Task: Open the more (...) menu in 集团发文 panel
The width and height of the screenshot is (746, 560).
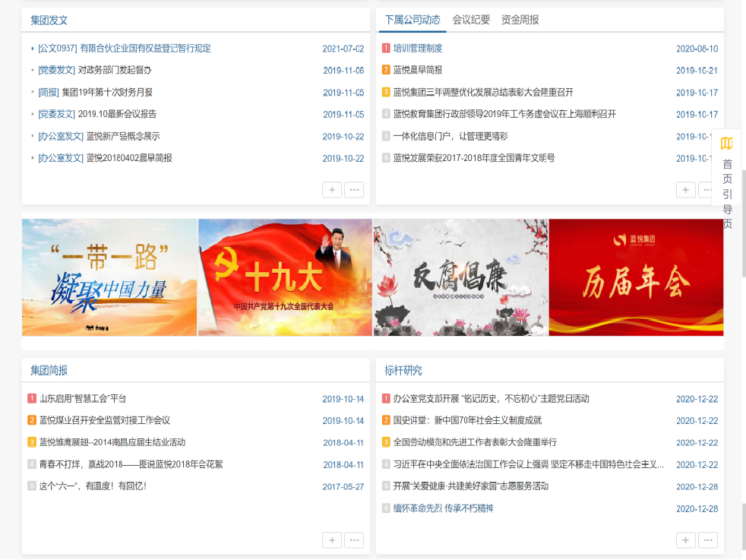Action: pyautogui.click(x=354, y=190)
